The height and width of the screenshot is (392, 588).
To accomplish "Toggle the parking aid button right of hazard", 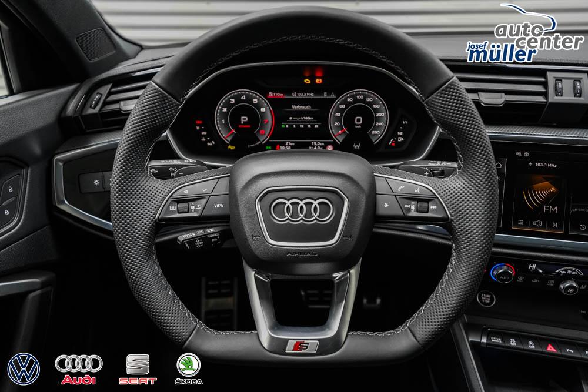I will 569,350.
